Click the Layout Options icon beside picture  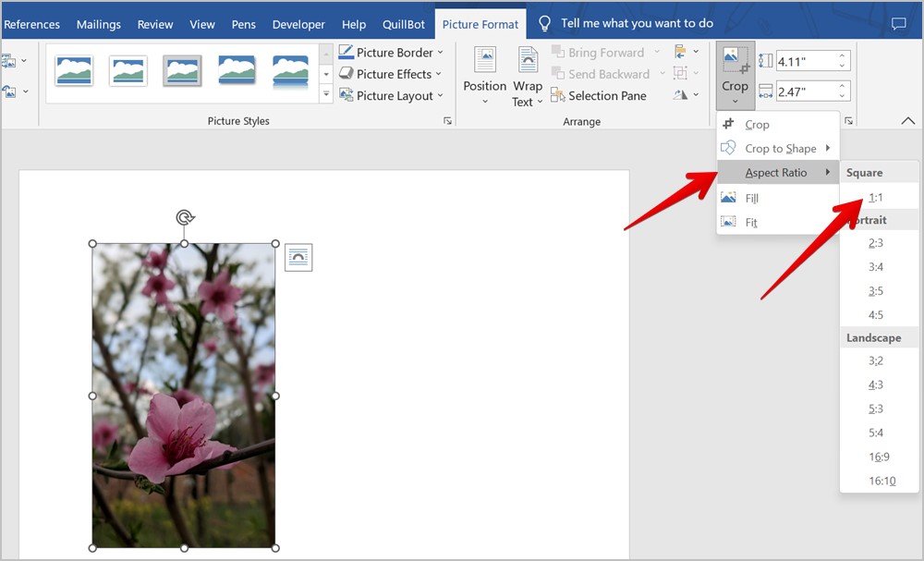[298, 258]
